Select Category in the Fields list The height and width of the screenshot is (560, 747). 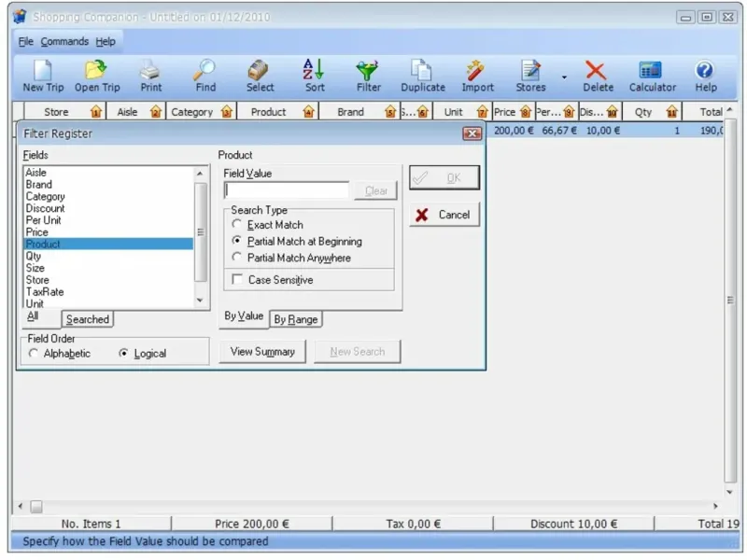click(x=108, y=196)
